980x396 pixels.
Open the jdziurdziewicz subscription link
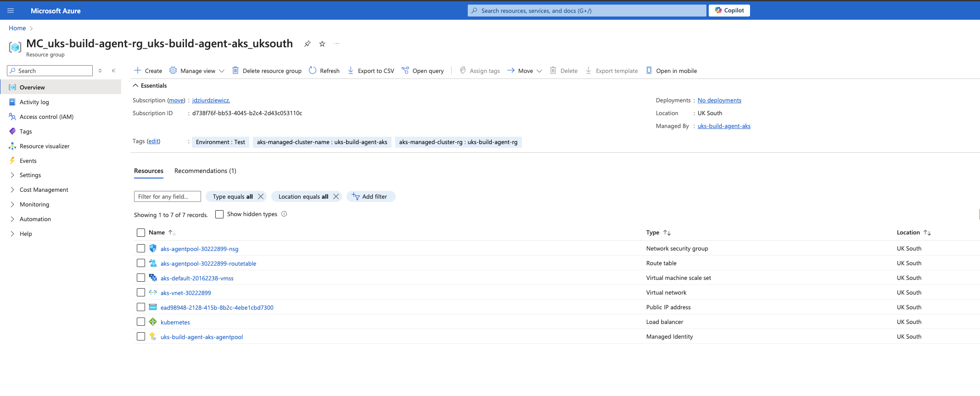tap(211, 100)
